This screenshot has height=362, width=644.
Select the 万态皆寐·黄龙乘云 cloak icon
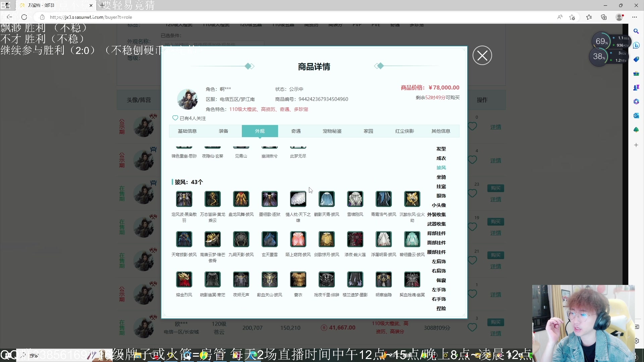pyautogui.click(x=213, y=199)
